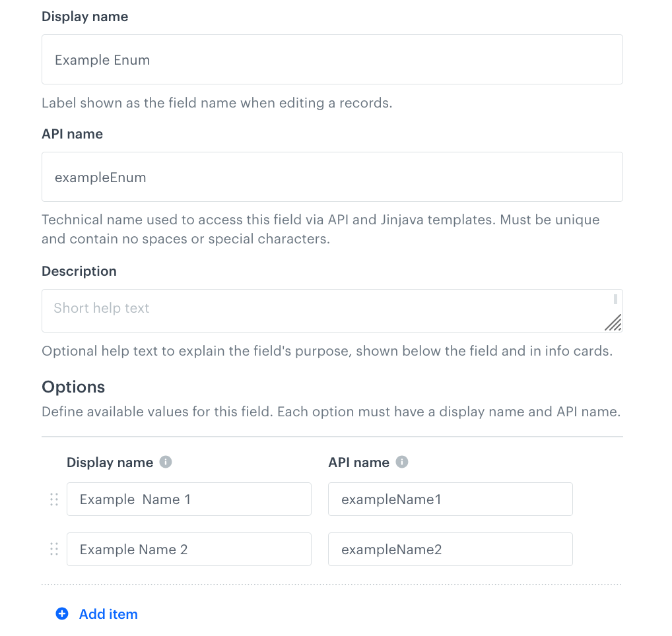Select the API name field containing exampleEnum
The image size is (672, 636).
tap(332, 177)
